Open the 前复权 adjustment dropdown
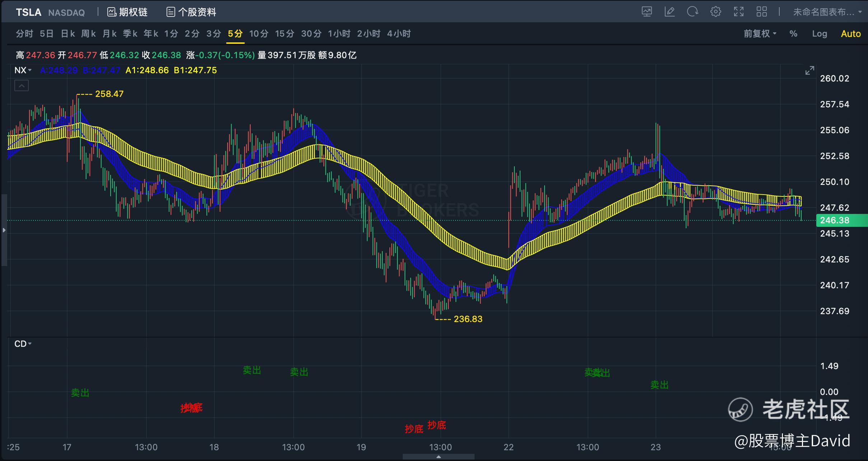The image size is (868, 461). (x=760, y=34)
